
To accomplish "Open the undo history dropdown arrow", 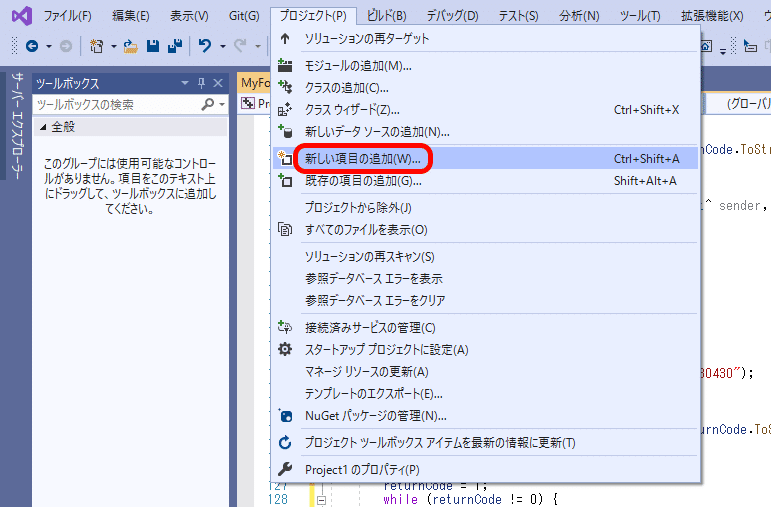I will pos(222,46).
